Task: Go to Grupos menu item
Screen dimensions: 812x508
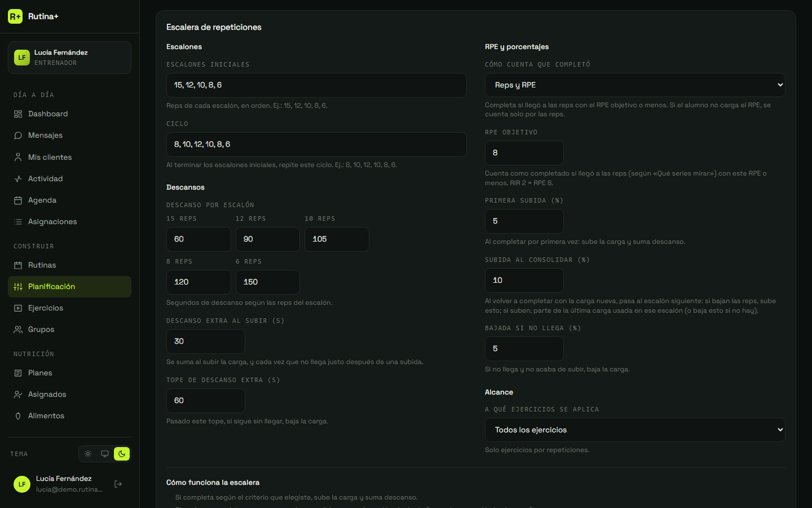Action: click(69, 330)
